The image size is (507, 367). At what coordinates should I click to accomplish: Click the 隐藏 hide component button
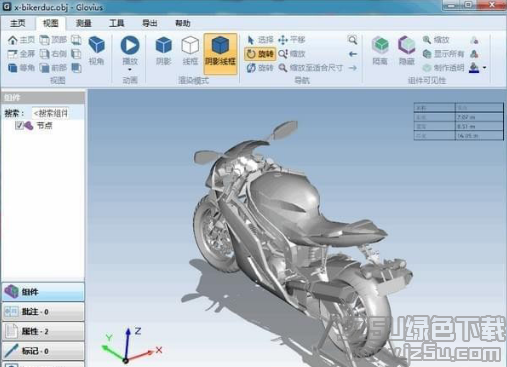407,51
